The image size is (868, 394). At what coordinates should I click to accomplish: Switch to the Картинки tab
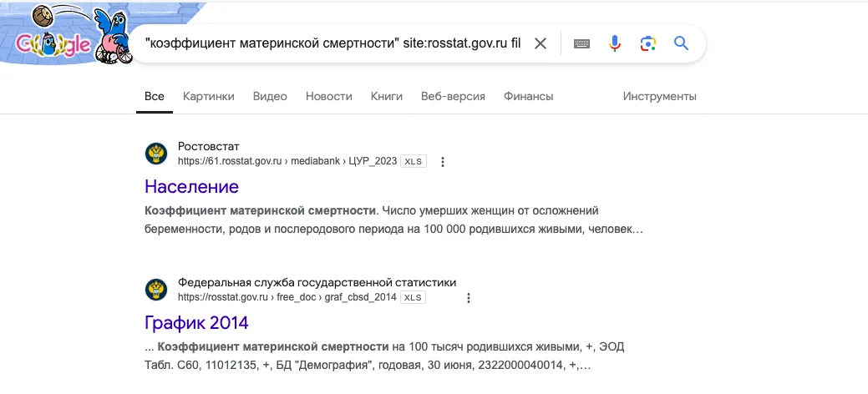click(x=209, y=96)
